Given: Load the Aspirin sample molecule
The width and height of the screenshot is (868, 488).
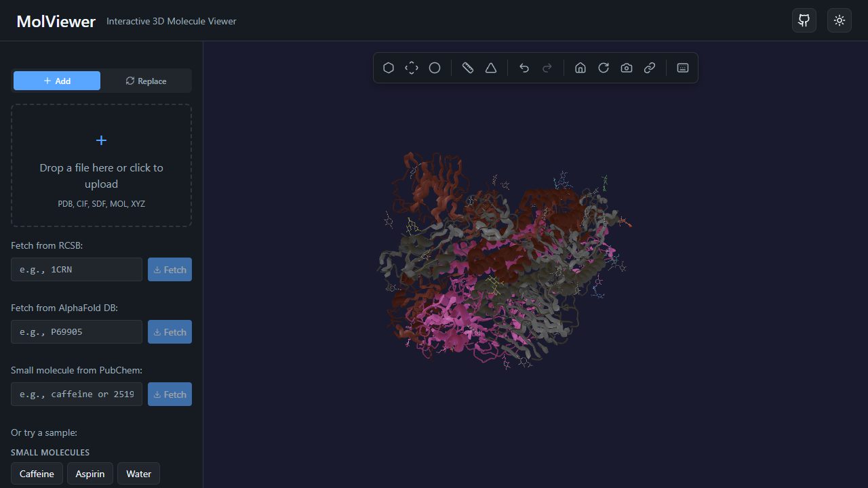Looking at the screenshot, I should [90, 474].
